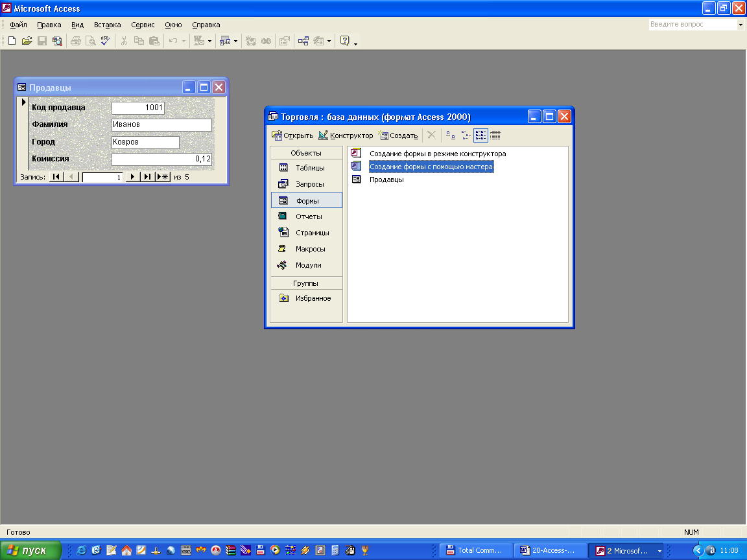Open the Правка menu

[x=49, y=25]
